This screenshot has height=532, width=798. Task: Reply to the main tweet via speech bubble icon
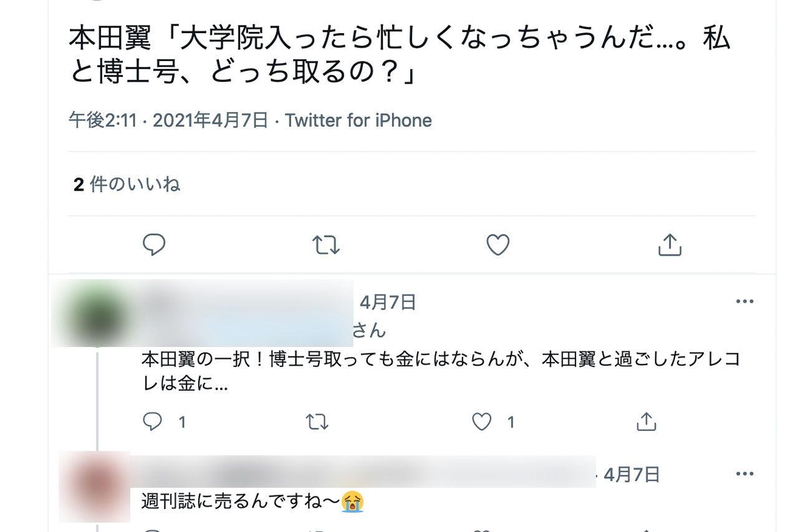[x=154, y=245]
